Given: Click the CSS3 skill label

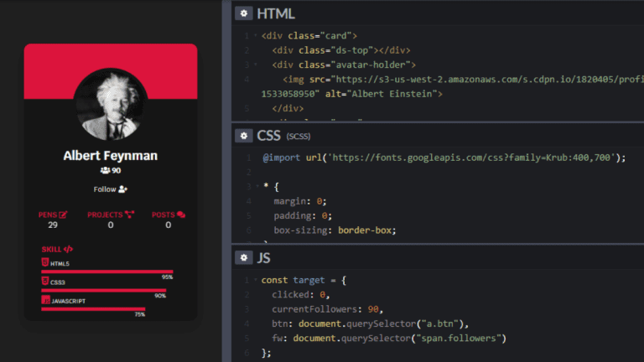Looking at the screenshot, I should 58,282.
